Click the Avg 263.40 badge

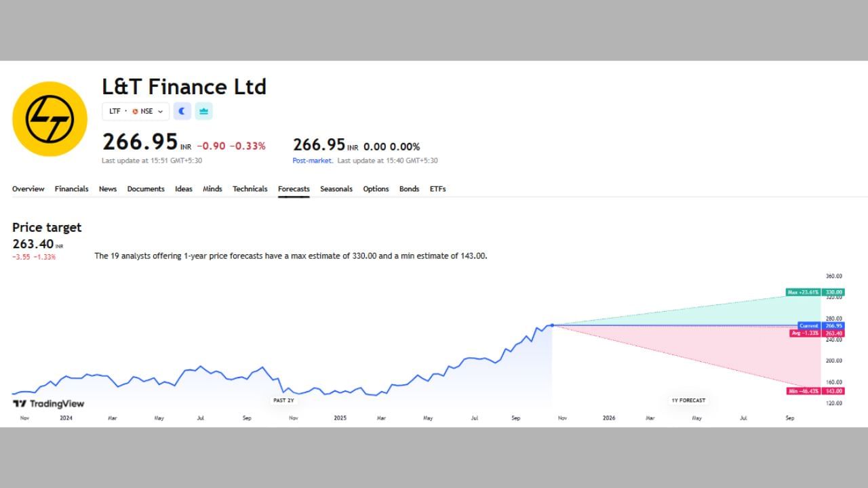pos(806,333)
